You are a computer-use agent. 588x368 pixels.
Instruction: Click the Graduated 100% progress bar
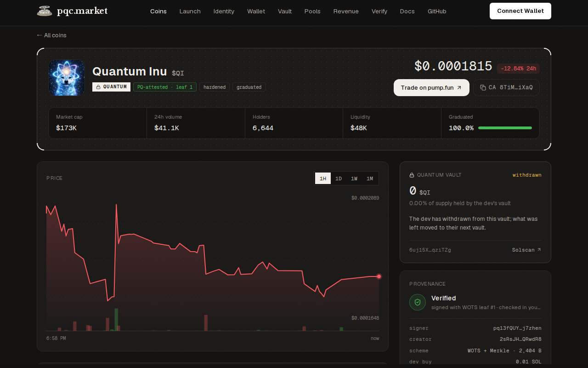[x=505, y=128]
